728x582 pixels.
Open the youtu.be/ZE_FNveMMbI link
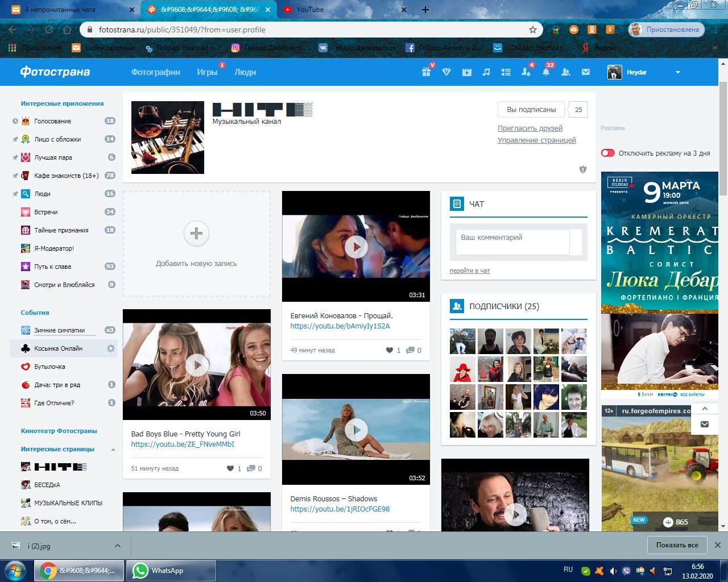183,444
